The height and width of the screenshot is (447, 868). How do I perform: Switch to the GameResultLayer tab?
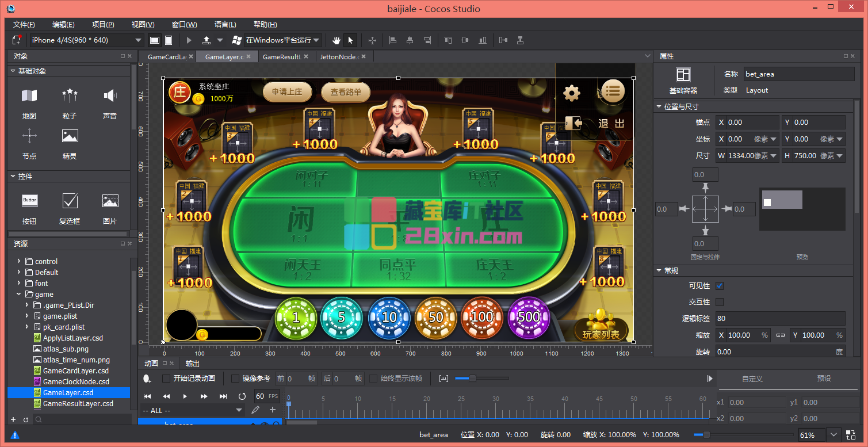281,57
